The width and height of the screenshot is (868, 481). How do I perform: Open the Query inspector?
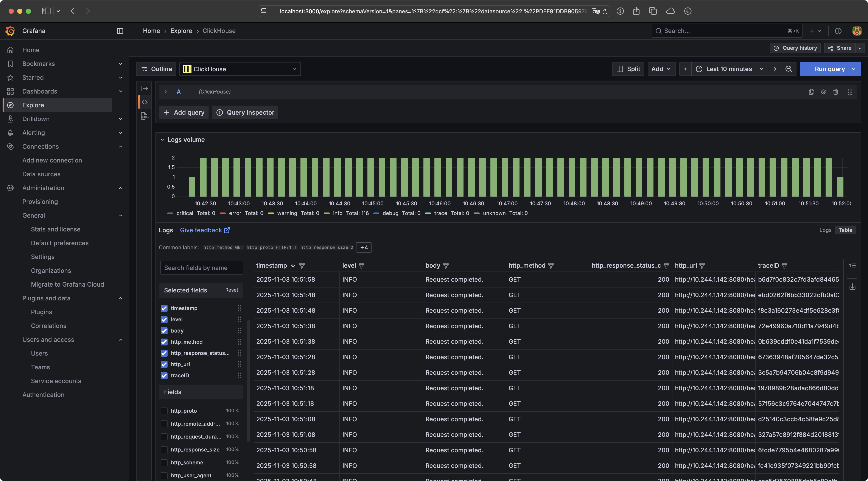point(245,112)
